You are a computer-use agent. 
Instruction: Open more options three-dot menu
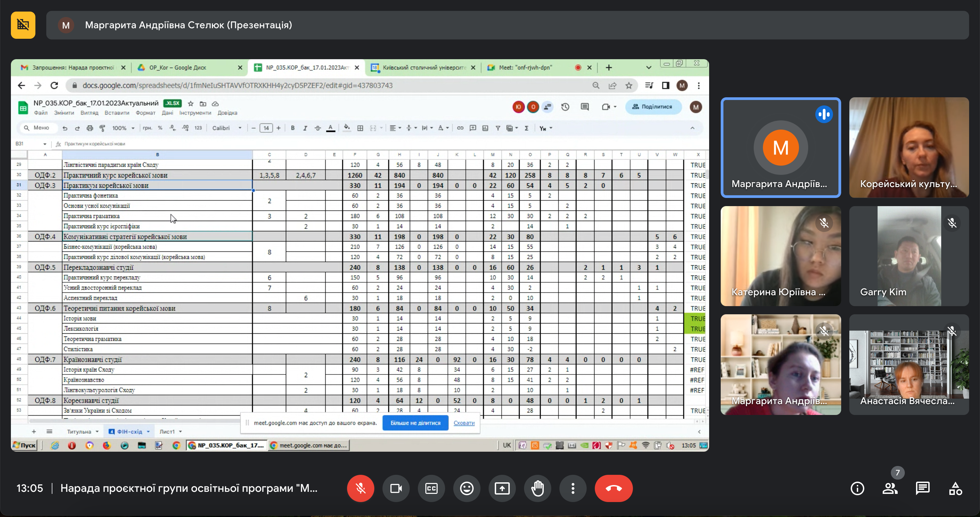(x=573, y=488)
